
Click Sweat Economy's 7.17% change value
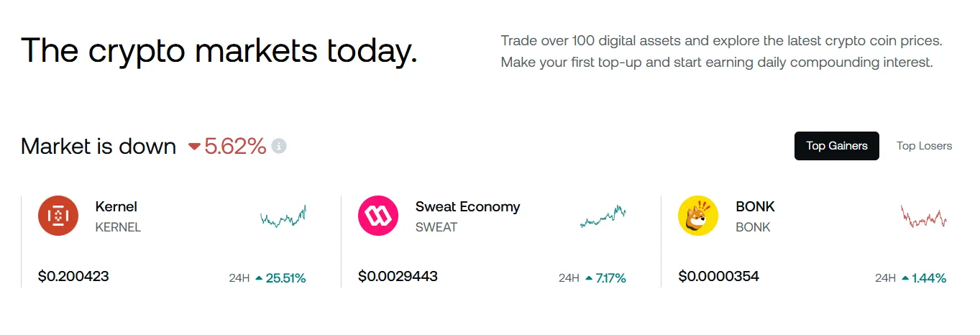[x=610, y=277]
